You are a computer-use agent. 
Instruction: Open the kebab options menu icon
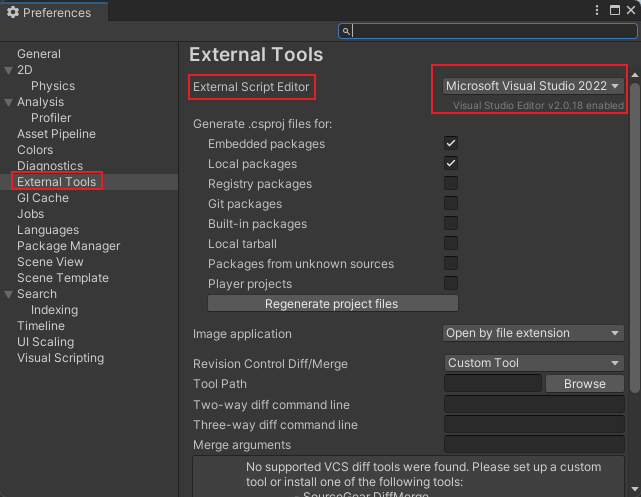tap(597, 10)
